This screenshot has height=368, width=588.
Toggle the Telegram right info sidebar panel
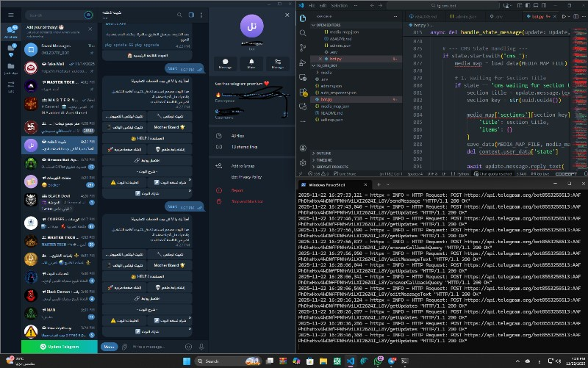coord(190,15)
